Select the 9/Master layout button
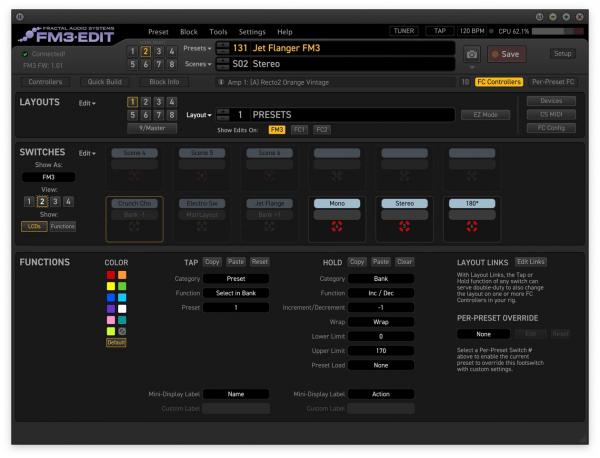Image resolution: width=600 pixels, height=458 pixels. click(x=152, y=128)
